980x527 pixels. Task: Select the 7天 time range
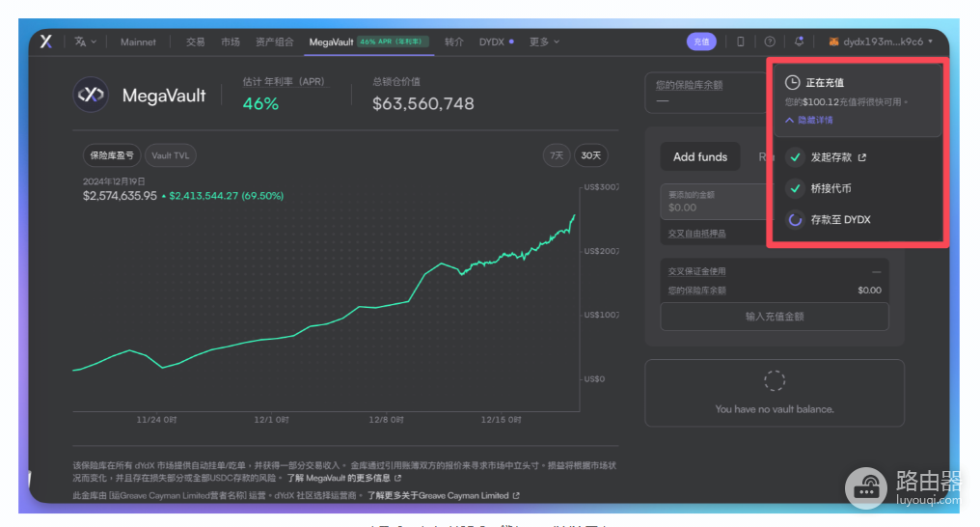pos(557,155)
